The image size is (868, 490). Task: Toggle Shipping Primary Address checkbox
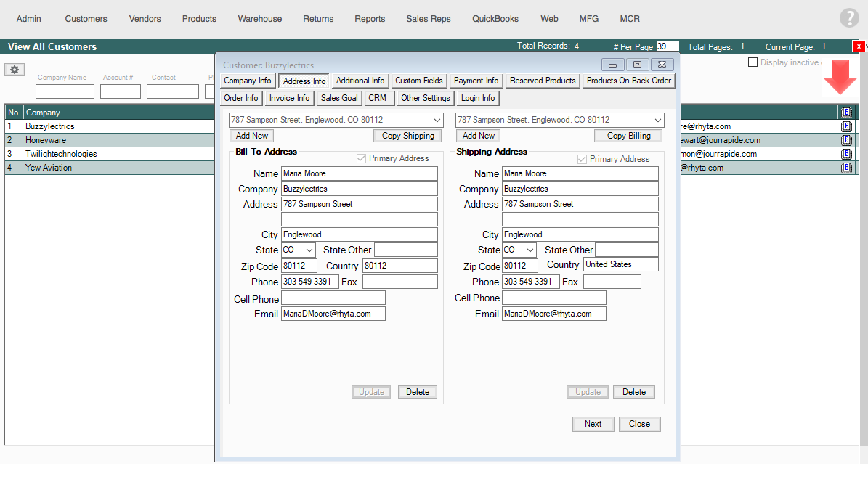click(x=582, y=159)
